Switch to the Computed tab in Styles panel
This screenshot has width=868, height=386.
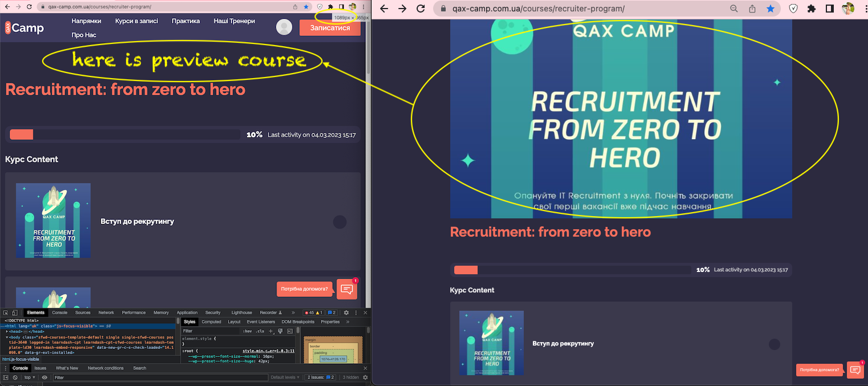(211, 322)
